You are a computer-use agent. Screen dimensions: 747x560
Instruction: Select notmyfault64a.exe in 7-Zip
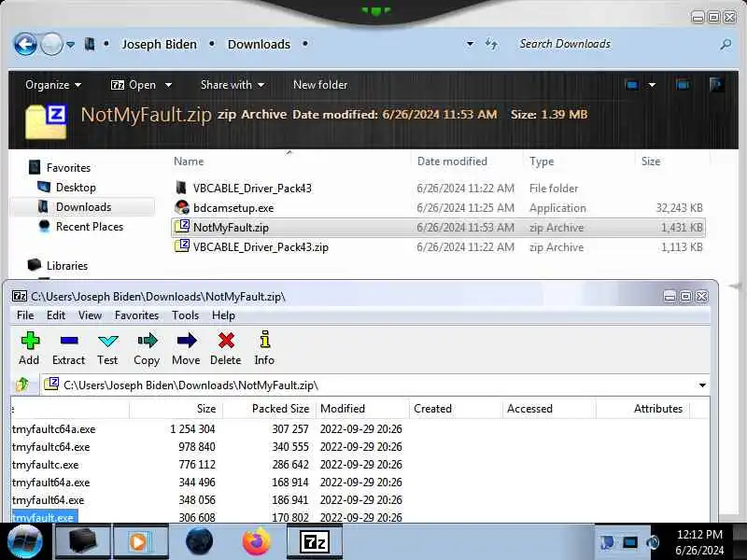click(x=51, y=483)
